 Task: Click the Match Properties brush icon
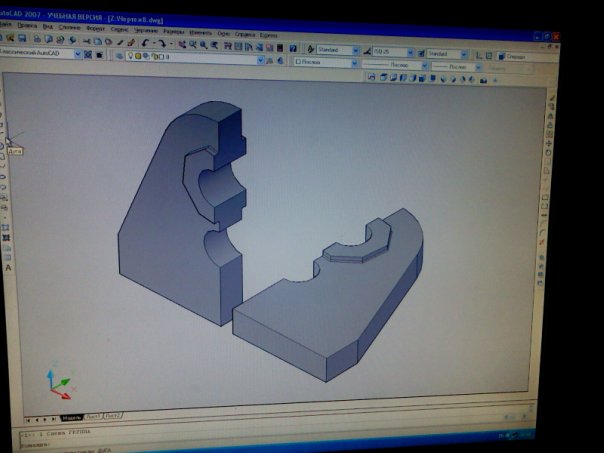tap(131, 43)
